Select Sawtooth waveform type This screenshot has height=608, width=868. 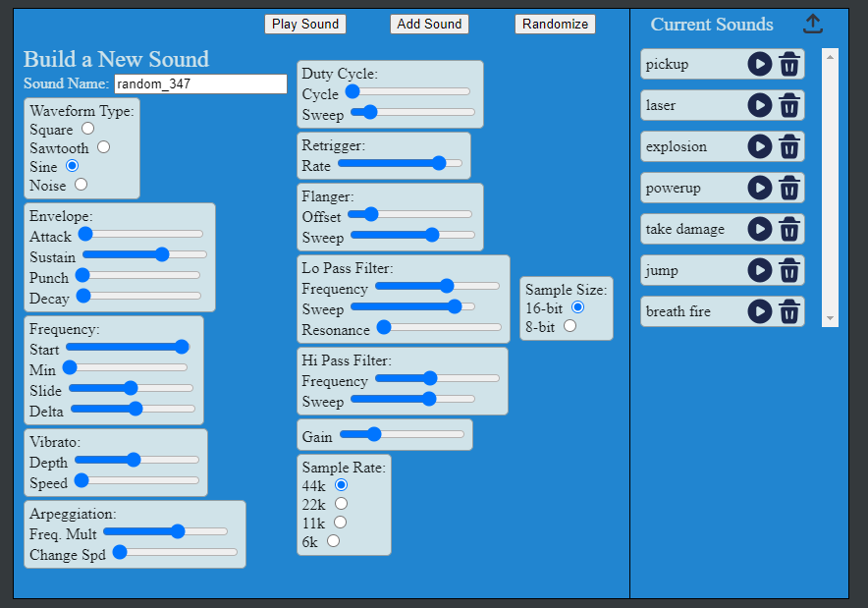(x=103, y=147)
